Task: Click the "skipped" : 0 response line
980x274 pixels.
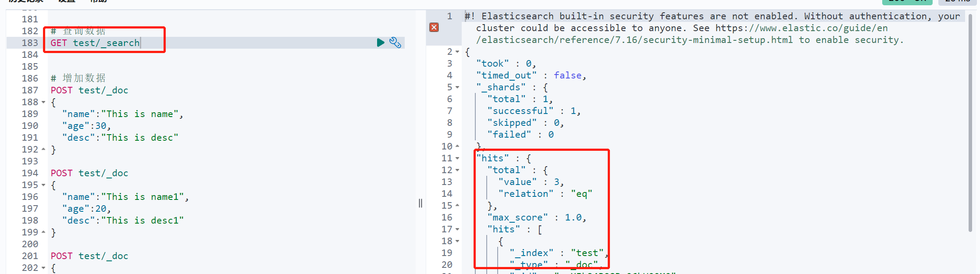Action: click(525, 123)
